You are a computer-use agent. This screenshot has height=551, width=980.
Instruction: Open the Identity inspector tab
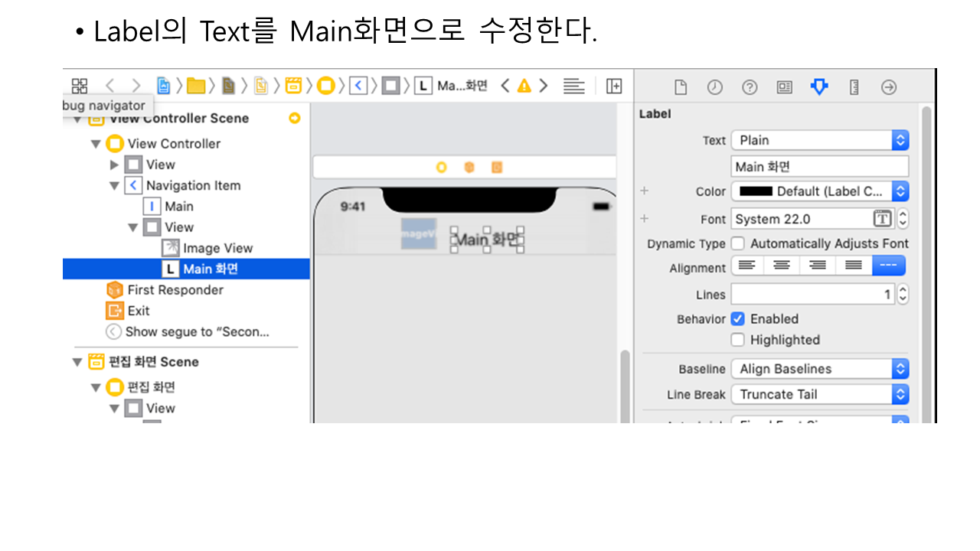[x=784, y=87]
